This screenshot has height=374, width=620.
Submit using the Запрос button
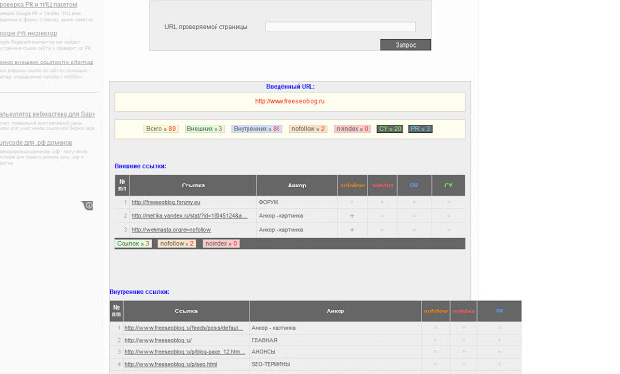click(x=405, y=45)
